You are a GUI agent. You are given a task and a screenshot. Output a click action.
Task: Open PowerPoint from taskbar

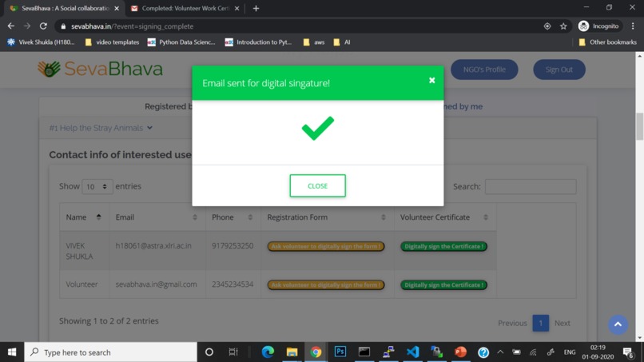460,352
